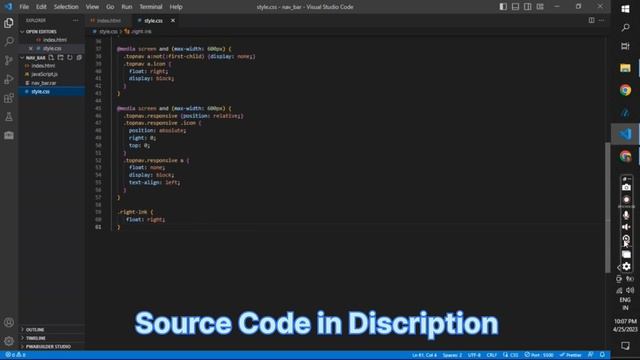Click the feedback icon in status bar

coord(590,355)
